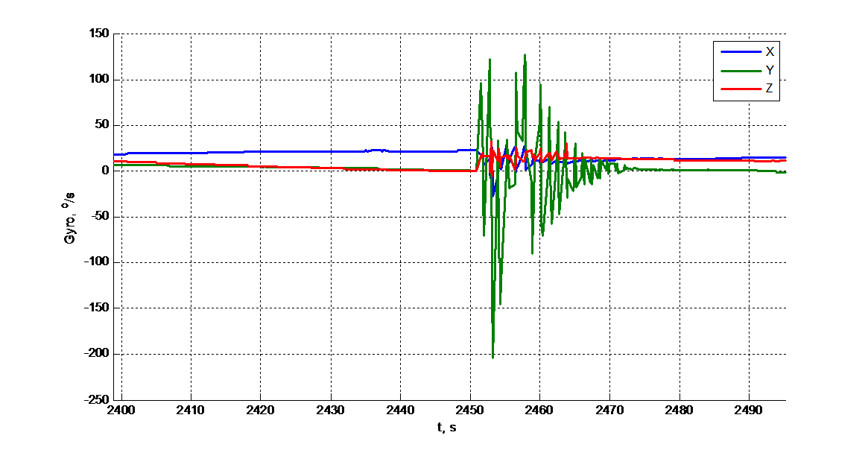
Task: Click the x-axis tick label 2420
Action: click(x=260, y=411)
